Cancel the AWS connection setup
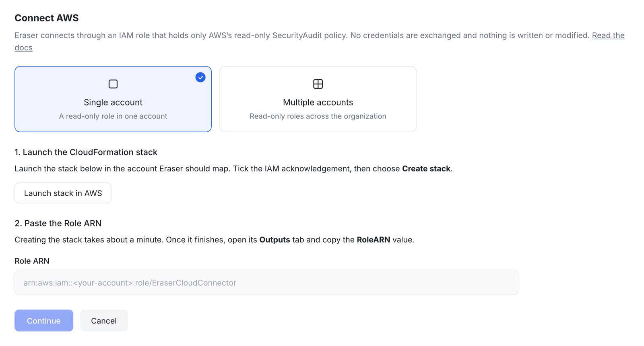The image size is (644, 346). coord(104,321)
